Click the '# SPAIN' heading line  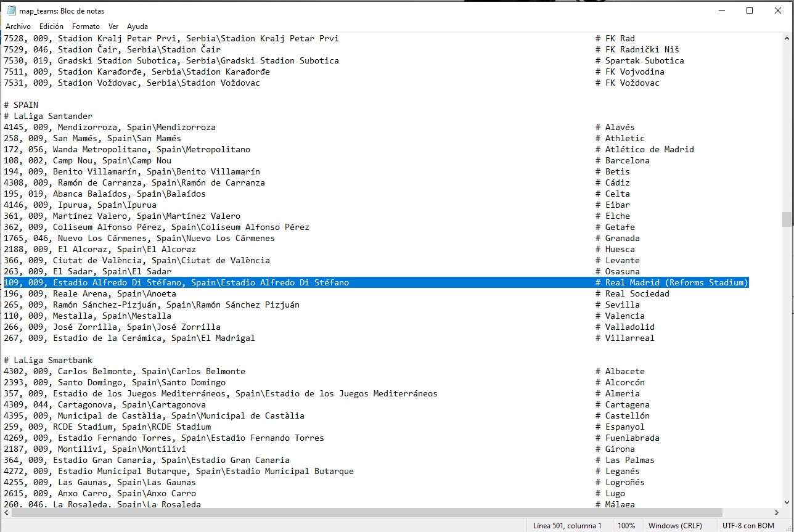pyautogui.click(x=21, y=105)
